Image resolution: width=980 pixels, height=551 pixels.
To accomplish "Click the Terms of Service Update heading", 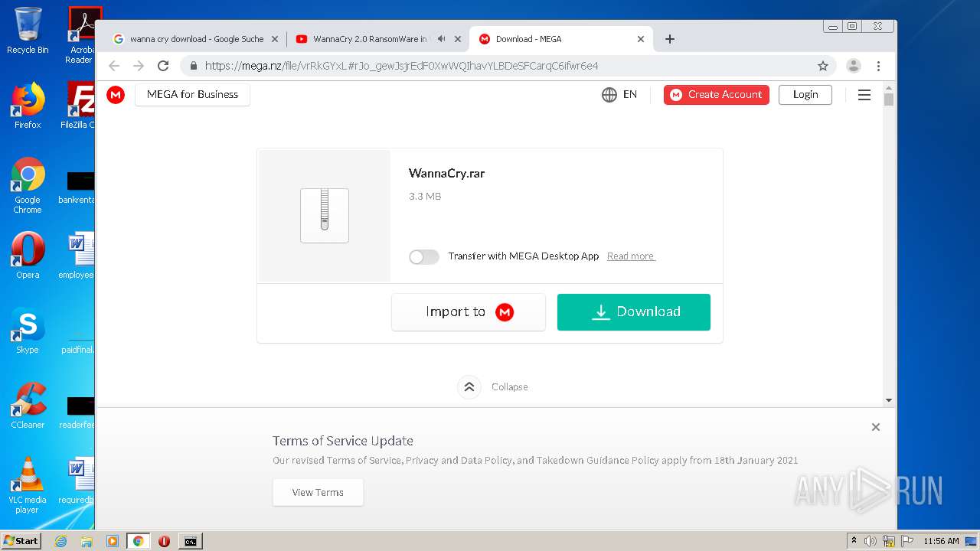I will point(343,441).
